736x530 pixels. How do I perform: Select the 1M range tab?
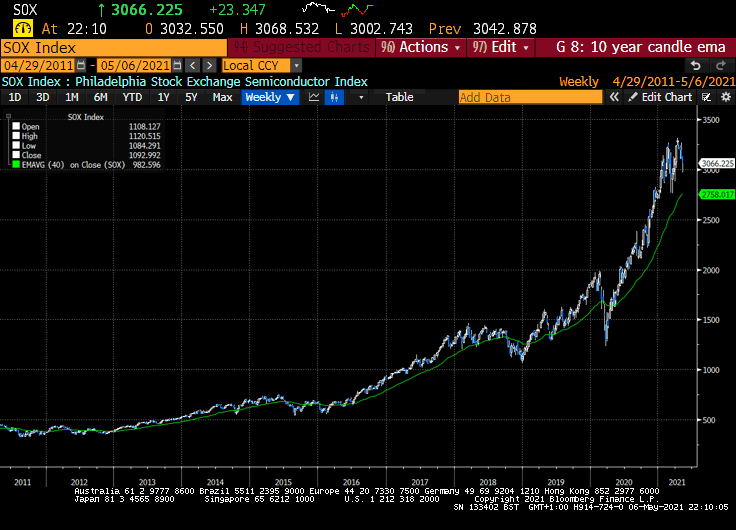click(x=71, y=97)
